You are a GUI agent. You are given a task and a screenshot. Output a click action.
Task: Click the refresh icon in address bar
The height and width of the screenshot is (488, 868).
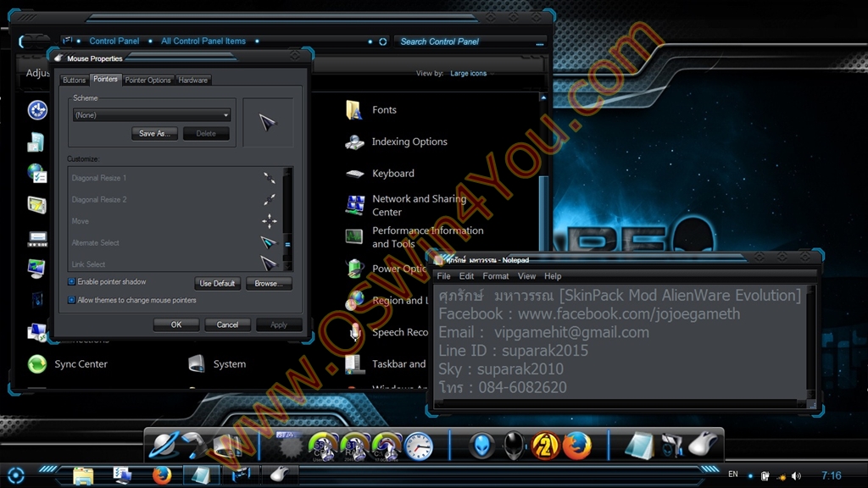coord(382,42)
